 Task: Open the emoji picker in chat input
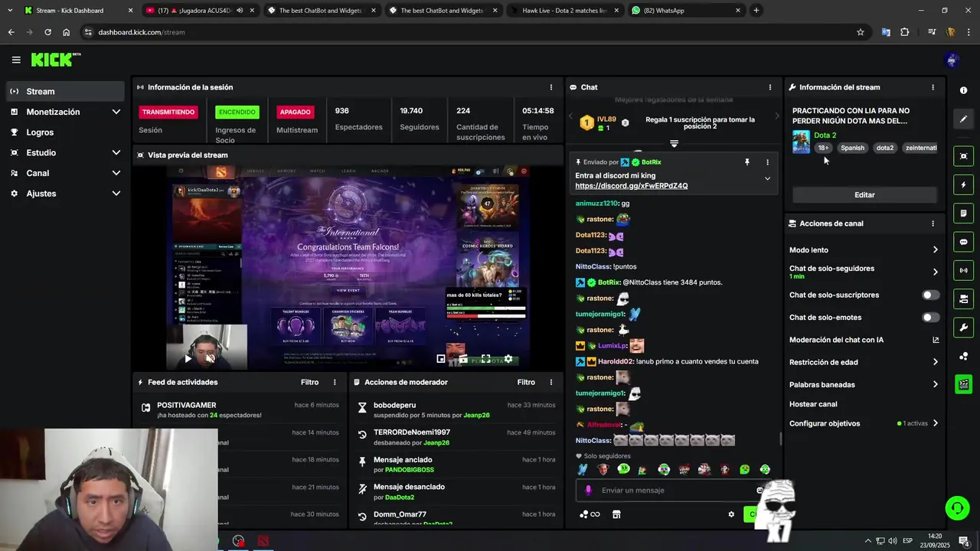coord(759,491)
